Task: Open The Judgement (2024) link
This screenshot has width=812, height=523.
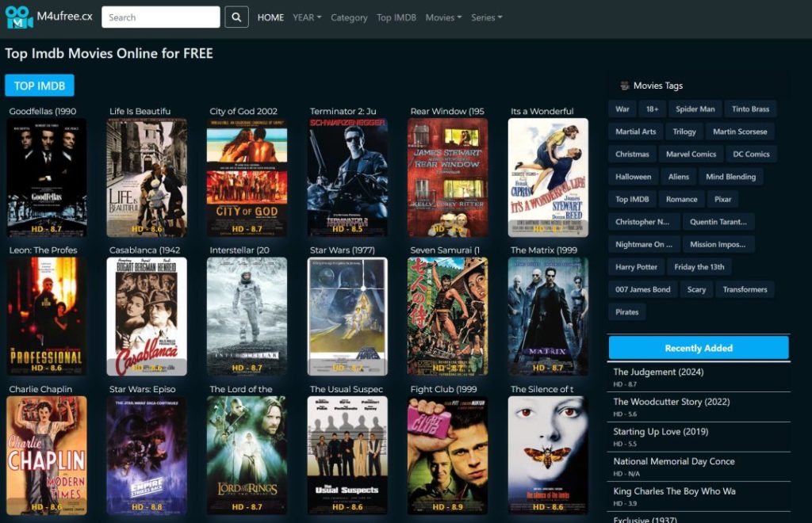Action: click(x=658, y=372)
